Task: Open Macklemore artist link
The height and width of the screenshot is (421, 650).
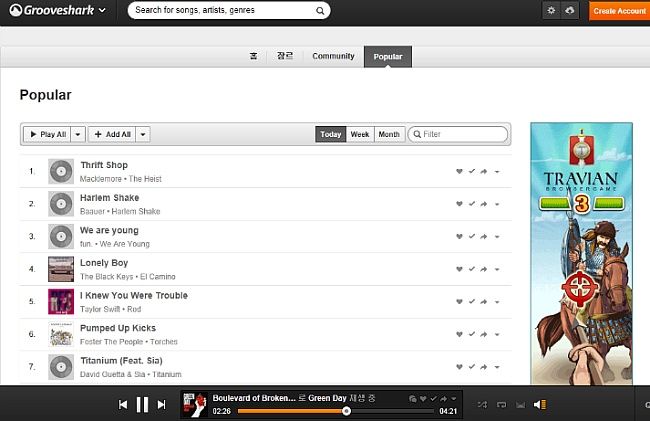Action: coord(101,179)
